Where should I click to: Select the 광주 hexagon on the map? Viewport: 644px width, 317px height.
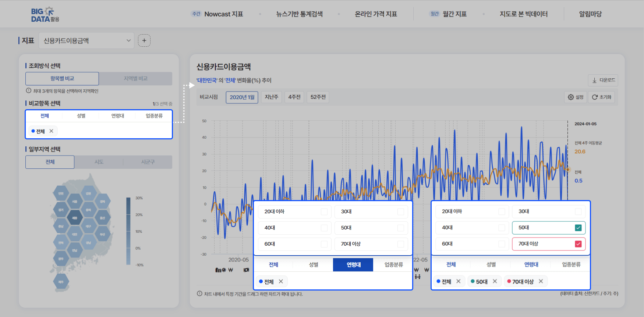(61, 259)
